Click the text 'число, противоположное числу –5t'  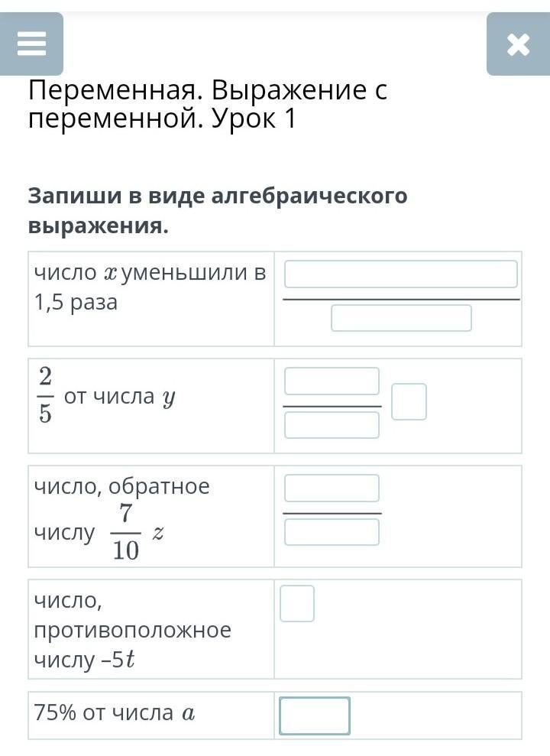[131, 631]
